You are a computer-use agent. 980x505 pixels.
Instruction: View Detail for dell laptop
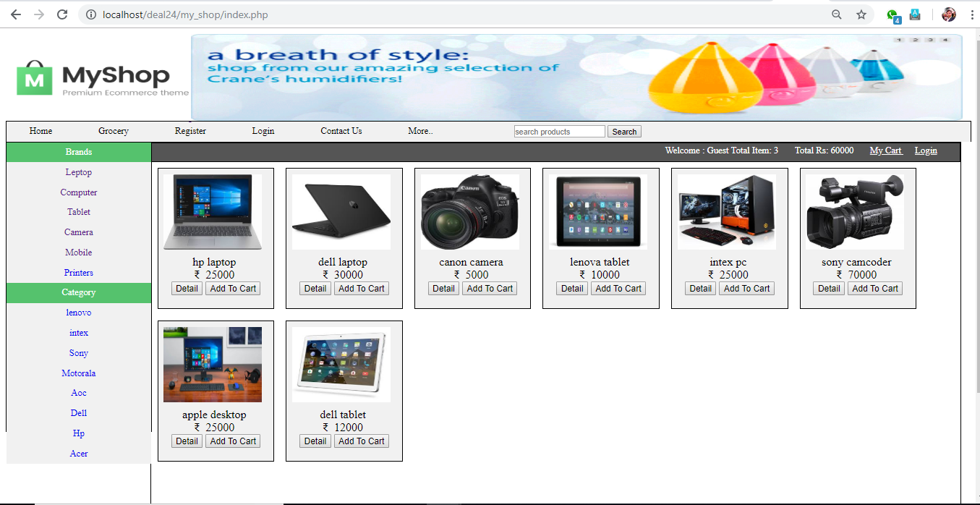click(x=315, y=288)
